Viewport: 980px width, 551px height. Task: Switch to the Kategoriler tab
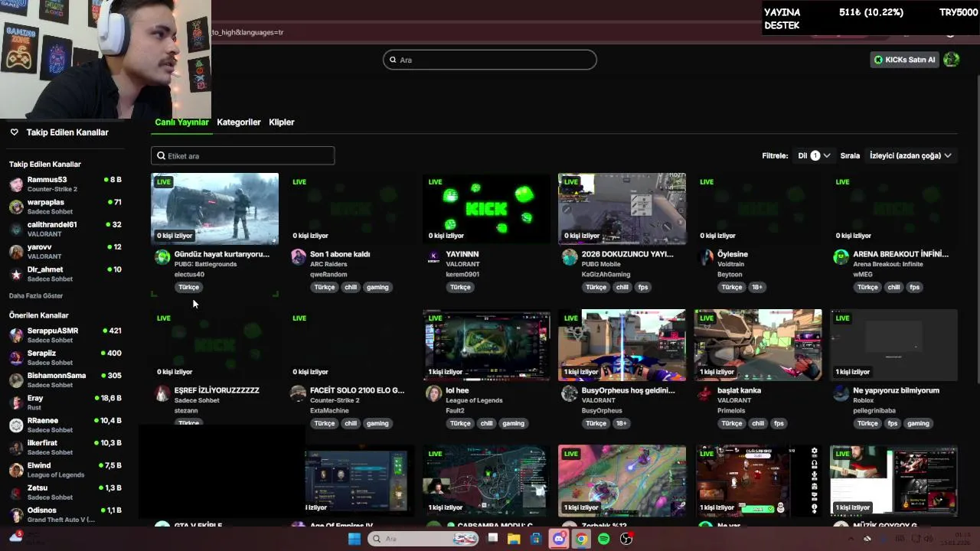(239, 122)
